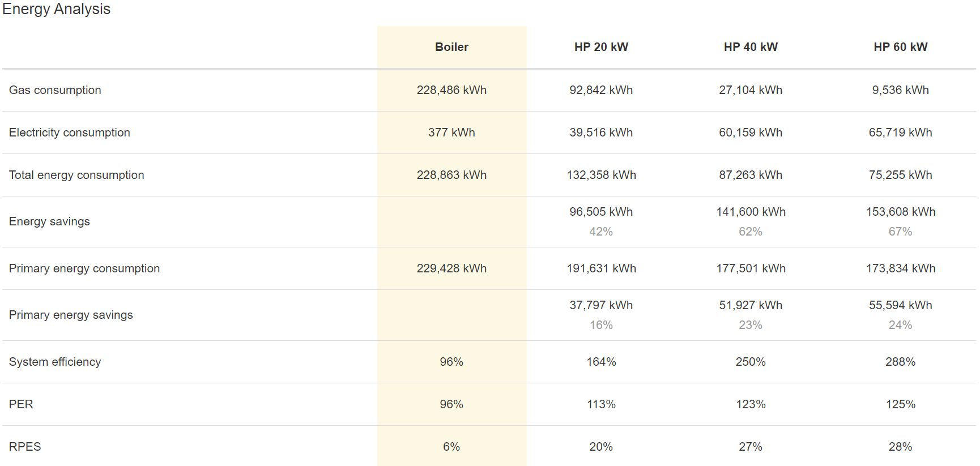Select the Electricity consumption row label
Image resolution: width=980 pixels, height=466 pixels.
coord(70,132)
